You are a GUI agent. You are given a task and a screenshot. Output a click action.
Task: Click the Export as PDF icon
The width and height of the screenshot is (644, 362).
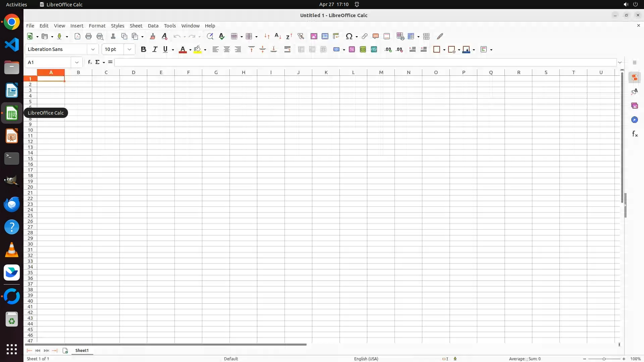77,36
